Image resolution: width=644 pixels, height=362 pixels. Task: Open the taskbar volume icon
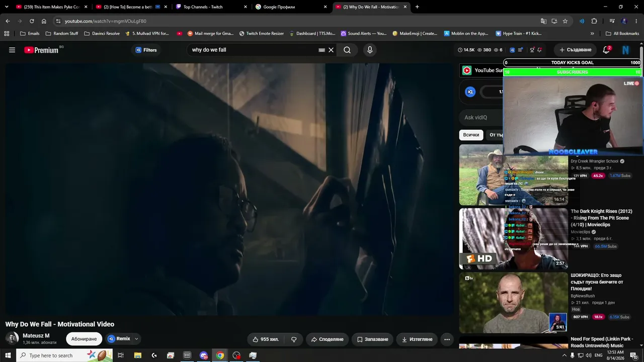tap(589, 355)
